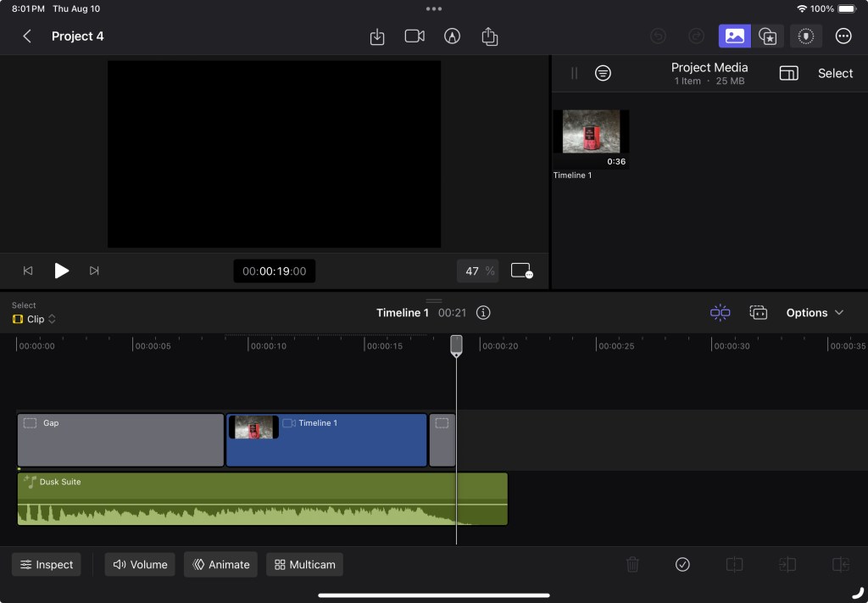
Task: Select the Timeline 1 media thumbnail
Action: point(591,136)
